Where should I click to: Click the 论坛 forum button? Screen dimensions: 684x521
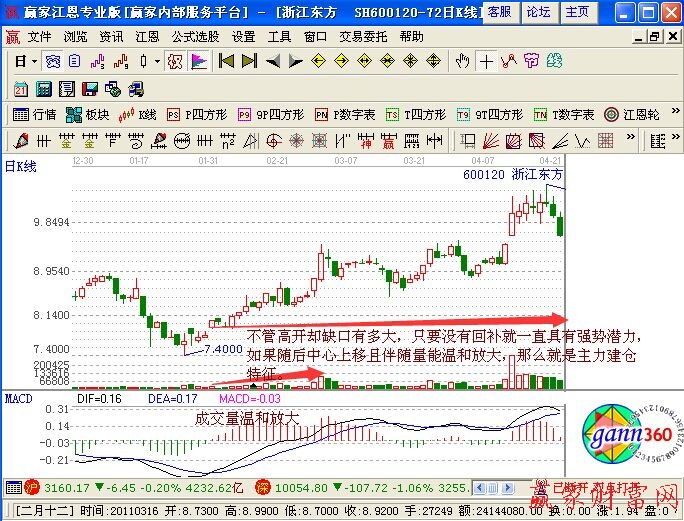[538, 12]
